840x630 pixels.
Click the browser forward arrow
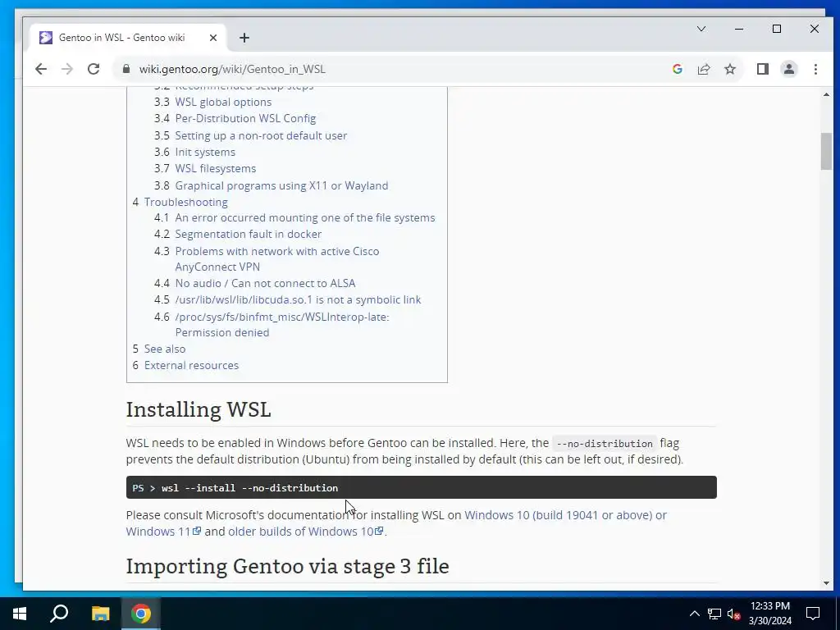[67, 69]
